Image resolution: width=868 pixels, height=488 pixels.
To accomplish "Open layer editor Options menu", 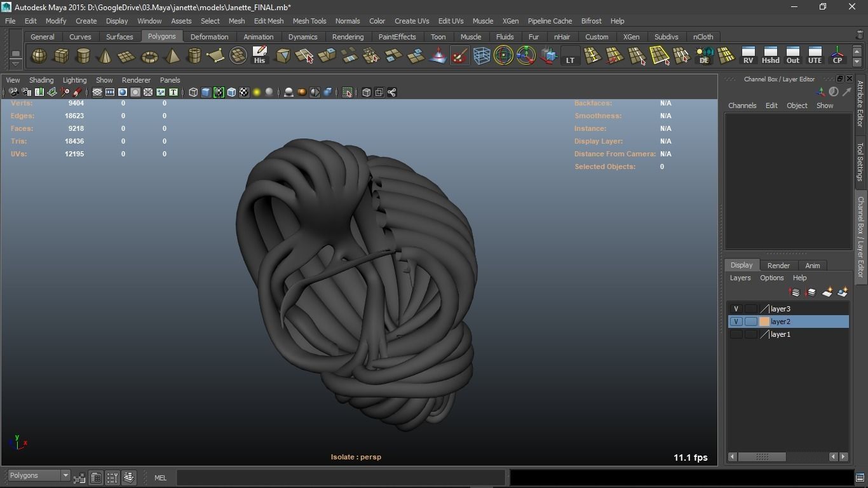I will pyautogui.click(x=771, y=278).
